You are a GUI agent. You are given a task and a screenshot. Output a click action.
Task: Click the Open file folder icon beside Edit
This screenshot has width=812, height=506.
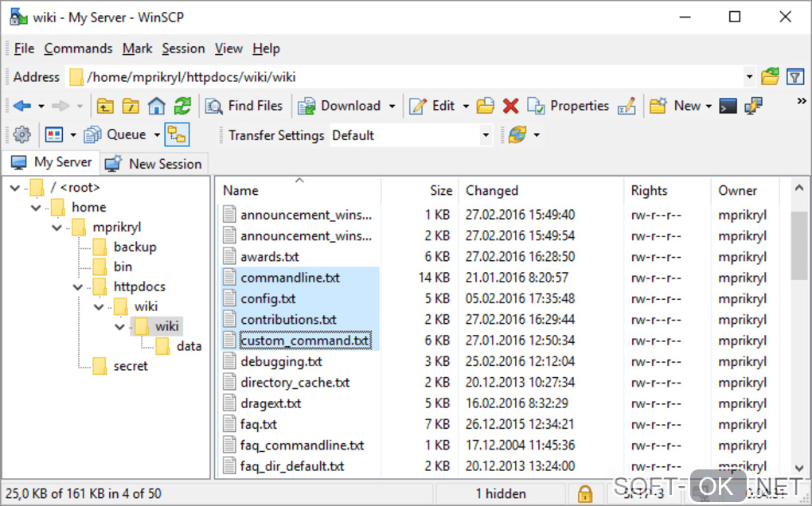click(x=486, y=106)
